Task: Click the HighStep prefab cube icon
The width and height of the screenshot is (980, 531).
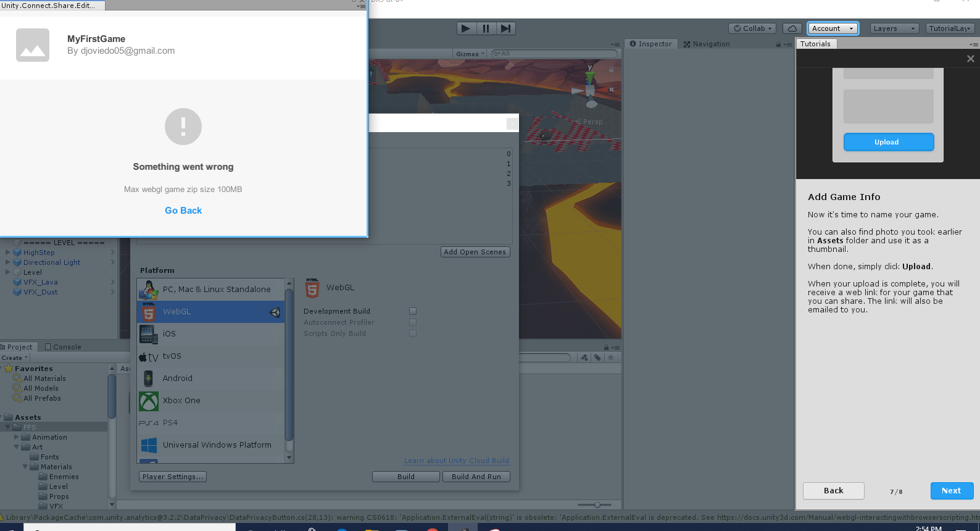Action: click(x=17, y=253)
